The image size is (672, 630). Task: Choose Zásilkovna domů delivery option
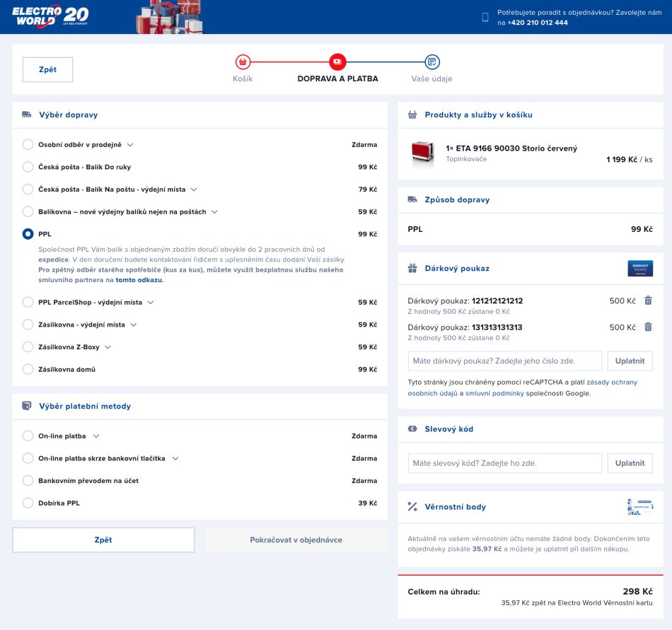pos(28,369)
